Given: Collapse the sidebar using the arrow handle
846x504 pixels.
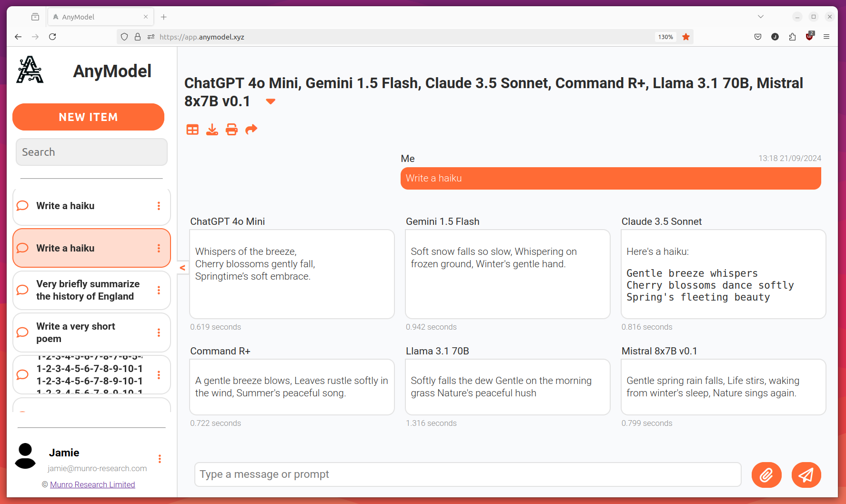Looking at the screenshot, I should click(x=182, y=268).
